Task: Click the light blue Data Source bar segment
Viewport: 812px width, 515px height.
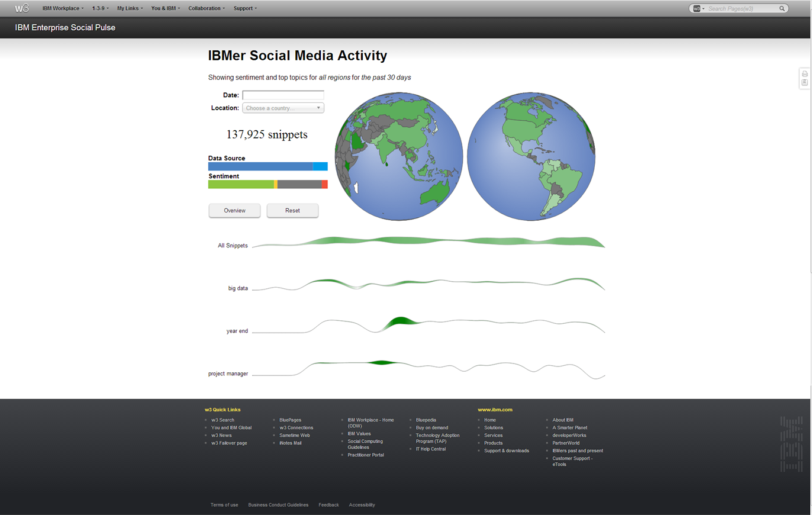Action: tap(320, 166)
